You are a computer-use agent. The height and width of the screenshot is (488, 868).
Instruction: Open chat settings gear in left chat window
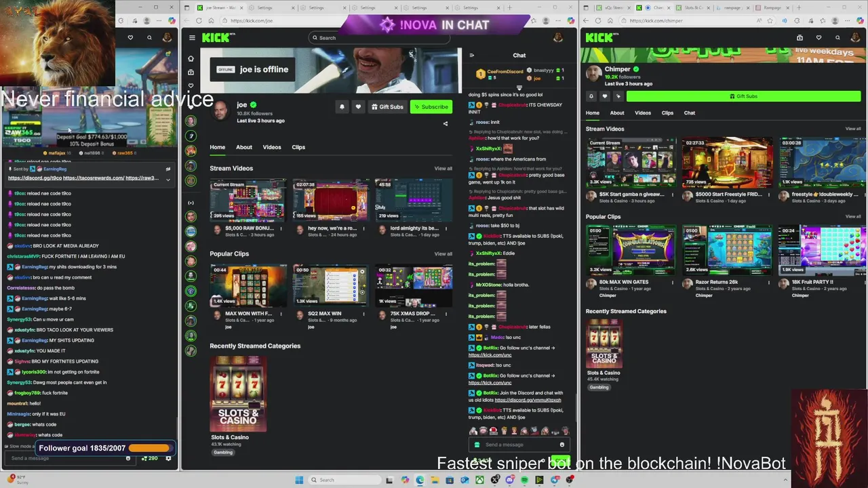click(168, 458)
